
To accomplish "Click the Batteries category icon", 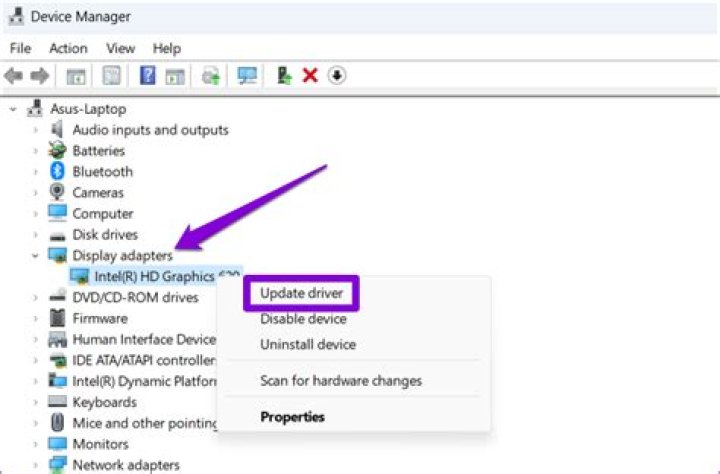I will tap(57, 150).
